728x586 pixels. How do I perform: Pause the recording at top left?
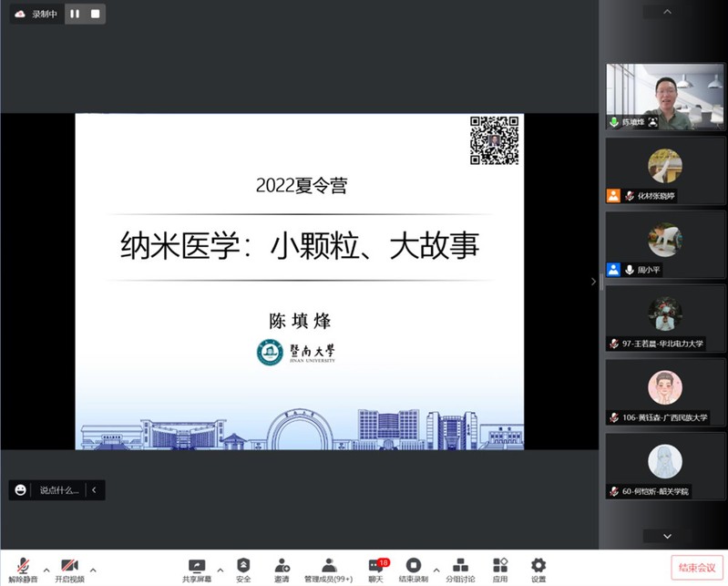75,14
